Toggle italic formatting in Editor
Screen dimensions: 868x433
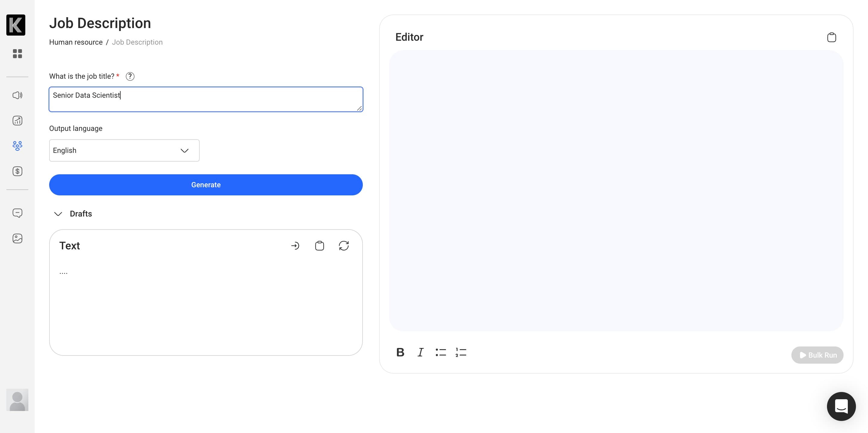(420, 352)
